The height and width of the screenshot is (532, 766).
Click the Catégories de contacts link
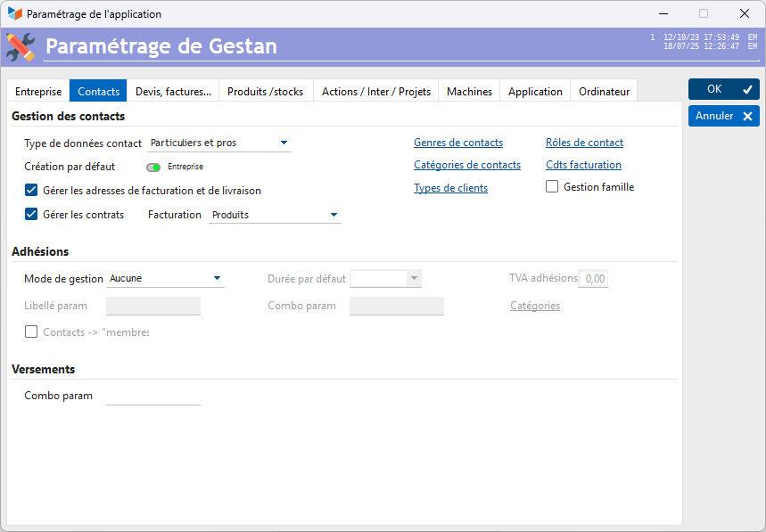[x=466, y=165]
